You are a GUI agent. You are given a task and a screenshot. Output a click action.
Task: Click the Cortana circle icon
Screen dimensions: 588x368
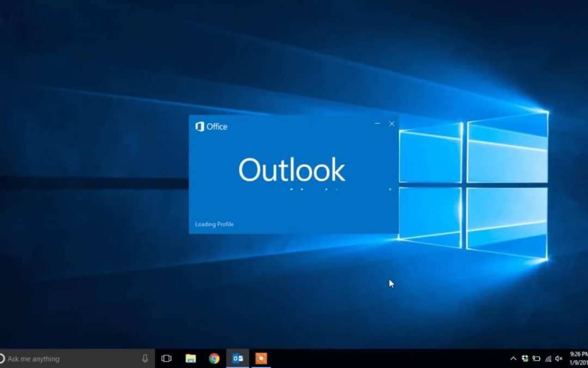[2, 359]
